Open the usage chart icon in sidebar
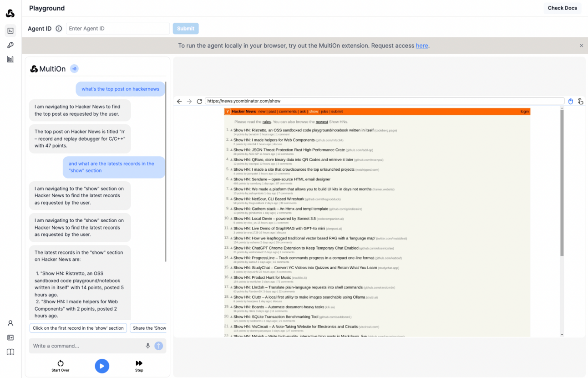 click(x=10, y=59)
